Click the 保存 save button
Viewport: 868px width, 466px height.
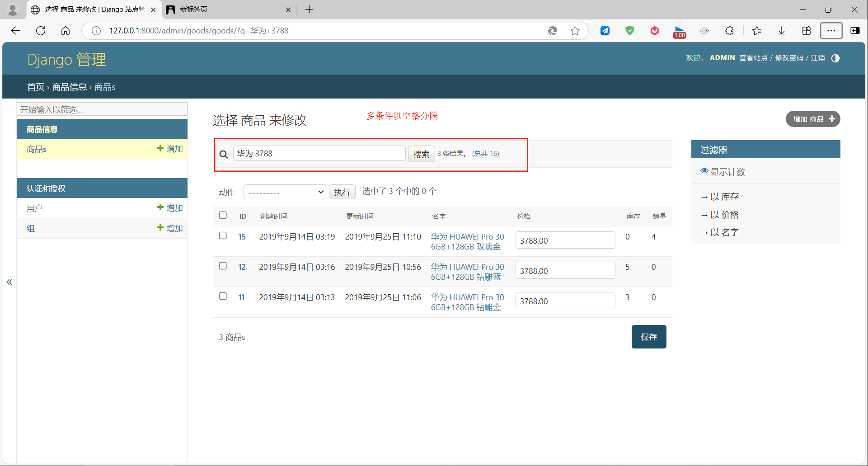click(x=648, y=337)
